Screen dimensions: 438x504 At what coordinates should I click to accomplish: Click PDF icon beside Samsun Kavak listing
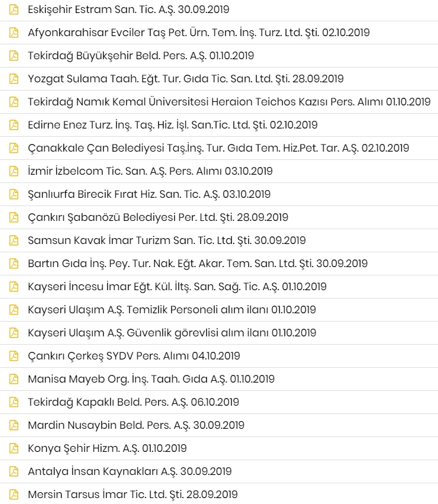pos(14,240)
